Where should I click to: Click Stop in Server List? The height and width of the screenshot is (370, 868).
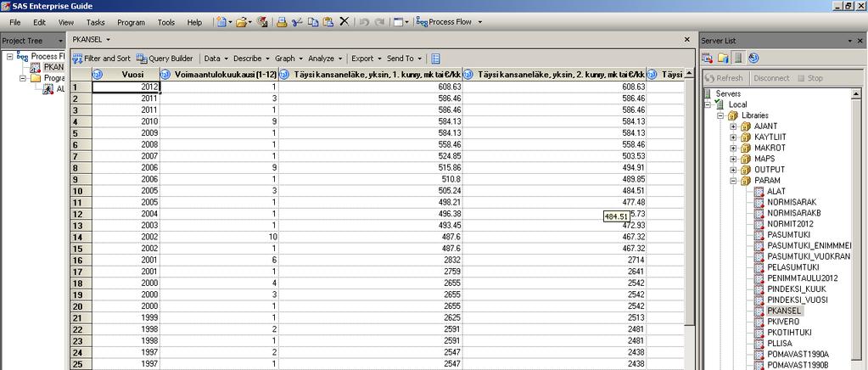pyautogui.click(x=810, y=78)
